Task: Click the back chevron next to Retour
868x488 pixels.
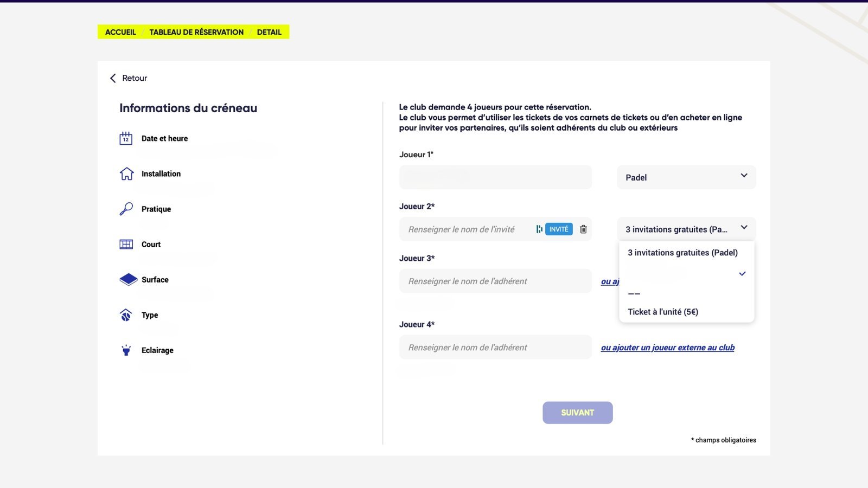Action: coord(113,78)
